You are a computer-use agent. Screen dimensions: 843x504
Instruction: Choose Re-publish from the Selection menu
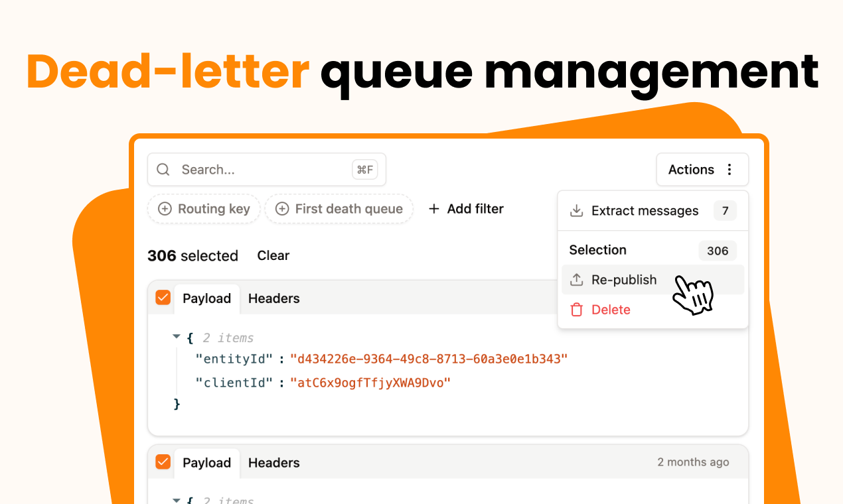[x=624, y=280]
